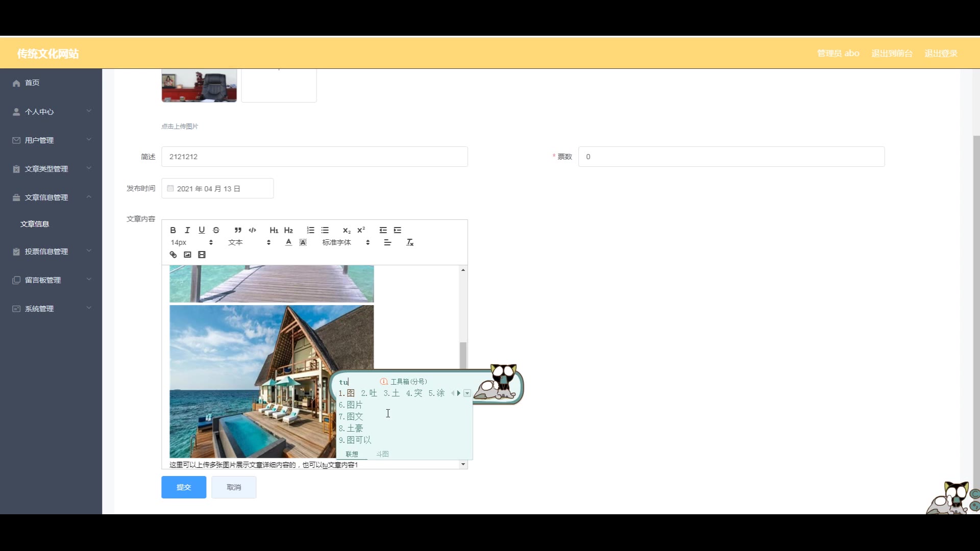Insert a video with the film icon
This screenshot has height=551, width=980.
pos(202,255)
